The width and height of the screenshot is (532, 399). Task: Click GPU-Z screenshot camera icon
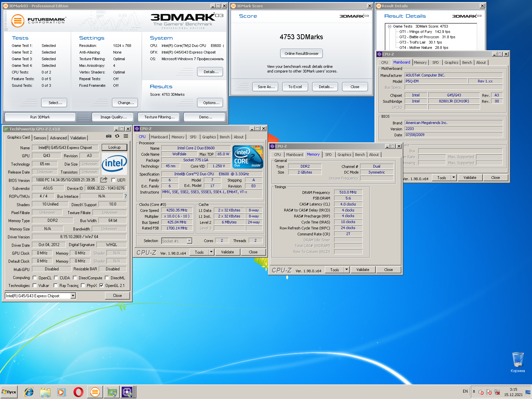coord(109,136)
